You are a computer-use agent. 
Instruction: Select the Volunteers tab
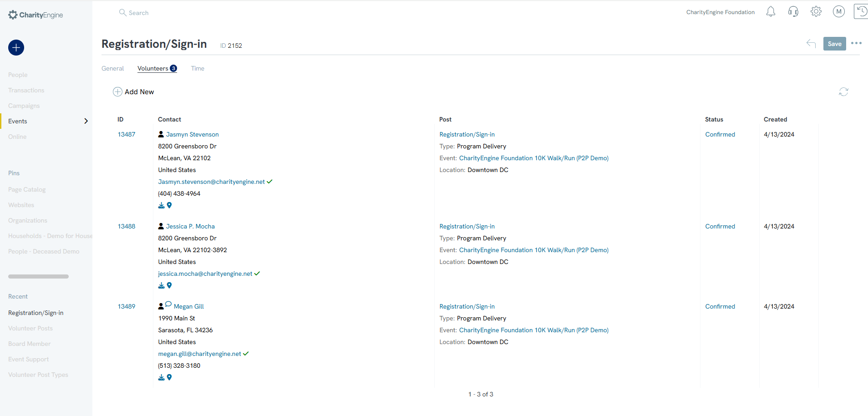(157, 68)
